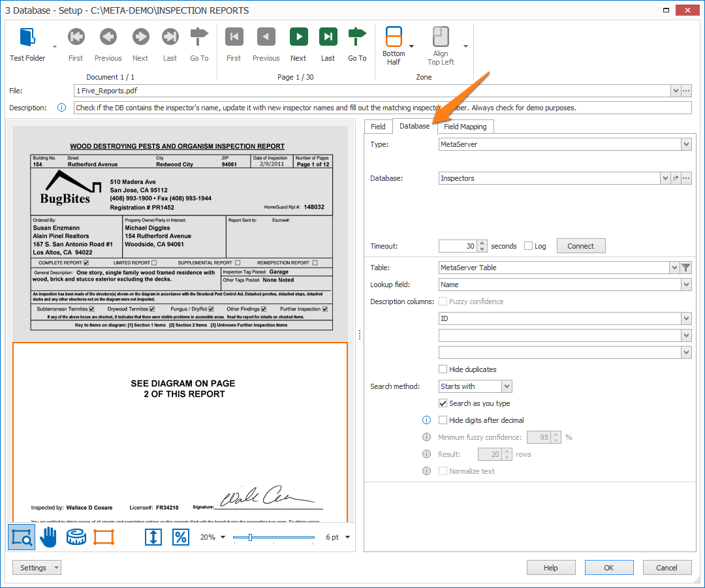Adjust the zoom slider handle

[x=251, y=537]
